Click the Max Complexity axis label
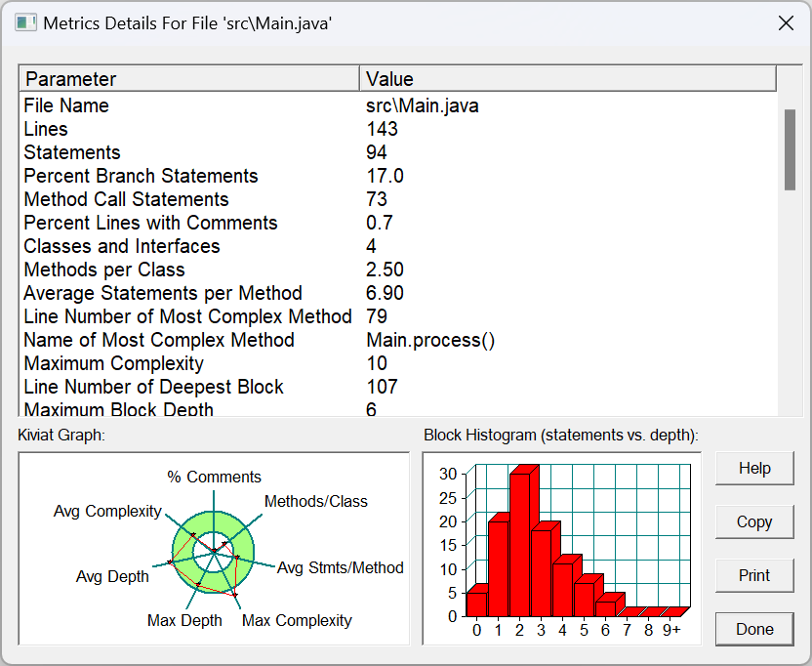The image size is (812, 666). pos(297,620)
